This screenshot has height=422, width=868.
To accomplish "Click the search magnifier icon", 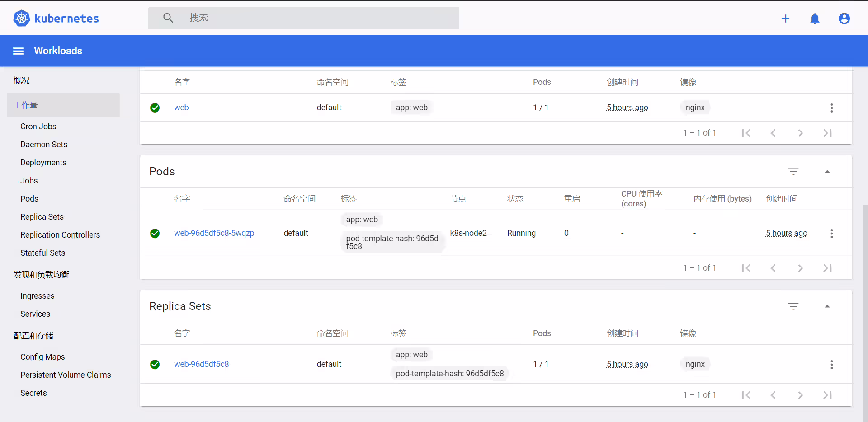I will click(168, 18).
